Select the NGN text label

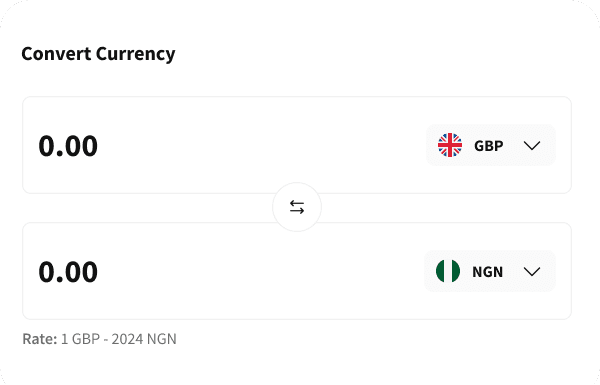[x=488, y=272]
